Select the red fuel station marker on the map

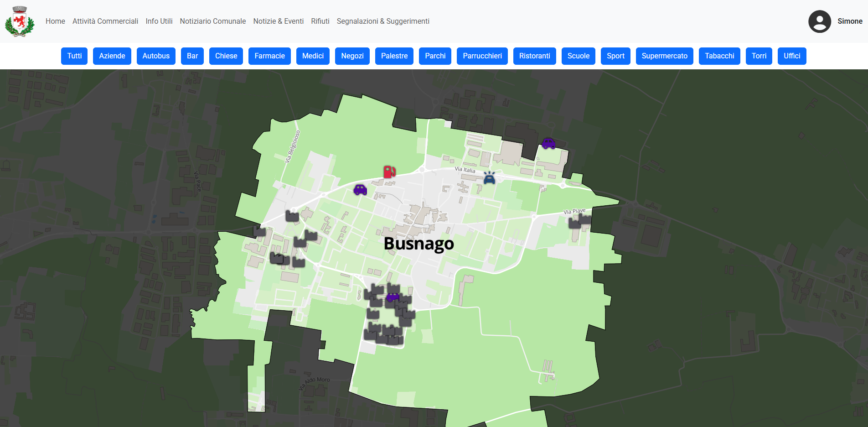[389, 172]
